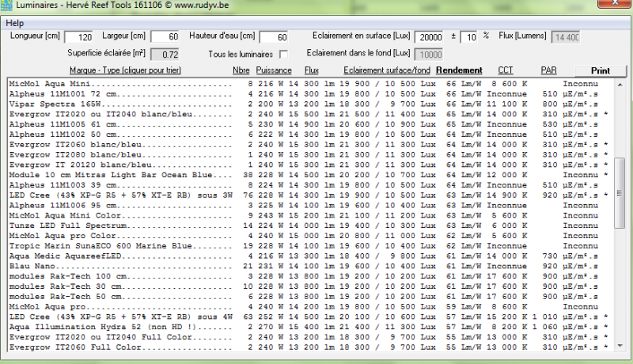Click the Hauteur d'eau [cm] field
The image size is (633, 364).
click(273, 37)
